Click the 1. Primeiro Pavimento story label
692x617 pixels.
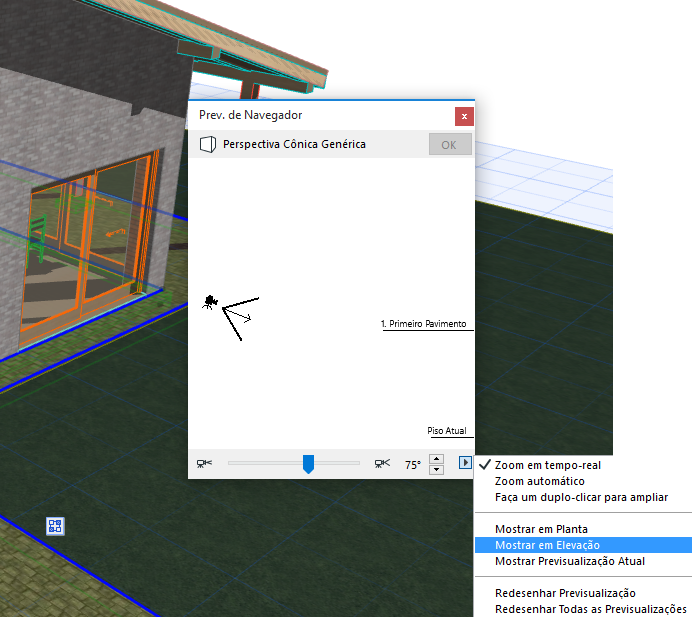pyautogui.click(x=424, y=324)
